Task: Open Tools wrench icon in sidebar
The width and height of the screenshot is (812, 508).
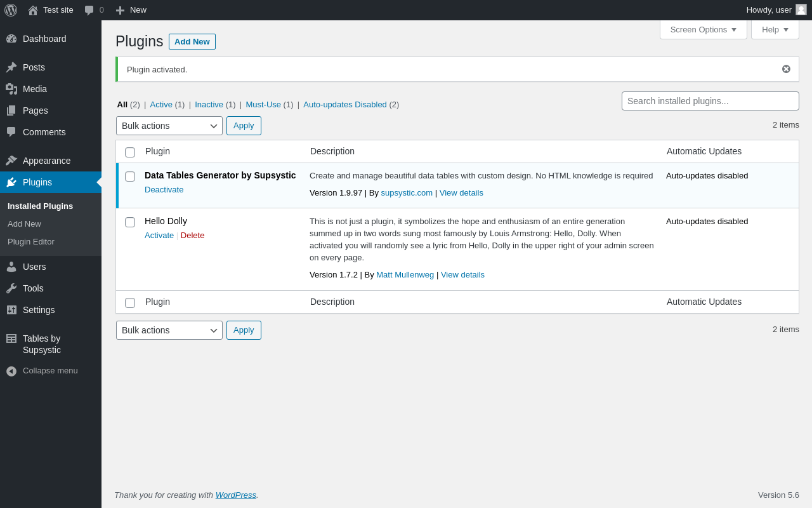Action: (x=11, y=288)
